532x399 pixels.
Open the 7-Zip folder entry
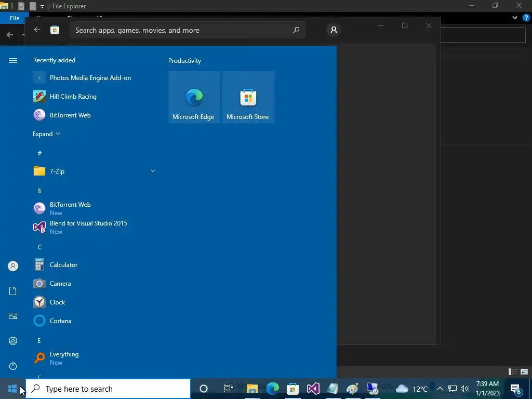click(94, 171)
